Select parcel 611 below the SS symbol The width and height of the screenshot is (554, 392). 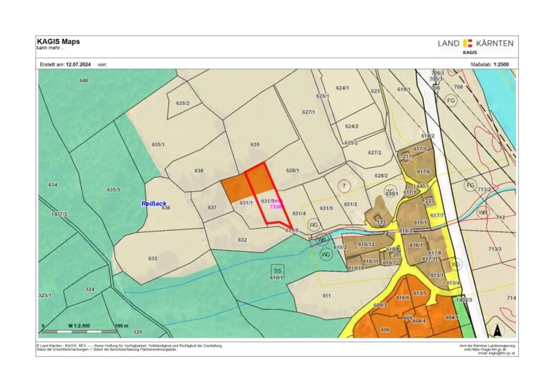326,296
